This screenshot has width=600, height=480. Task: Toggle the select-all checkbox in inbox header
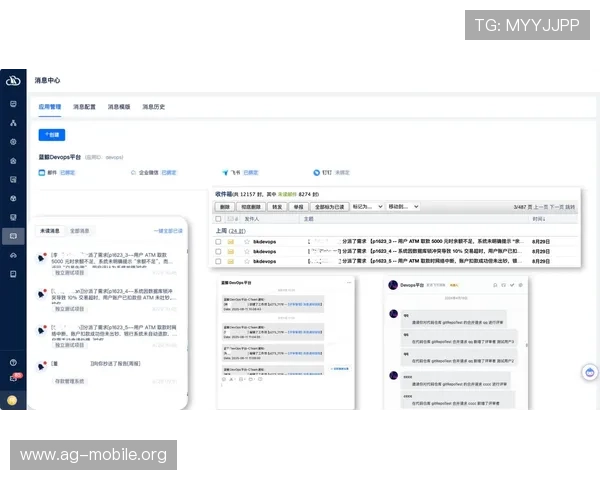(x=218, y=219)
